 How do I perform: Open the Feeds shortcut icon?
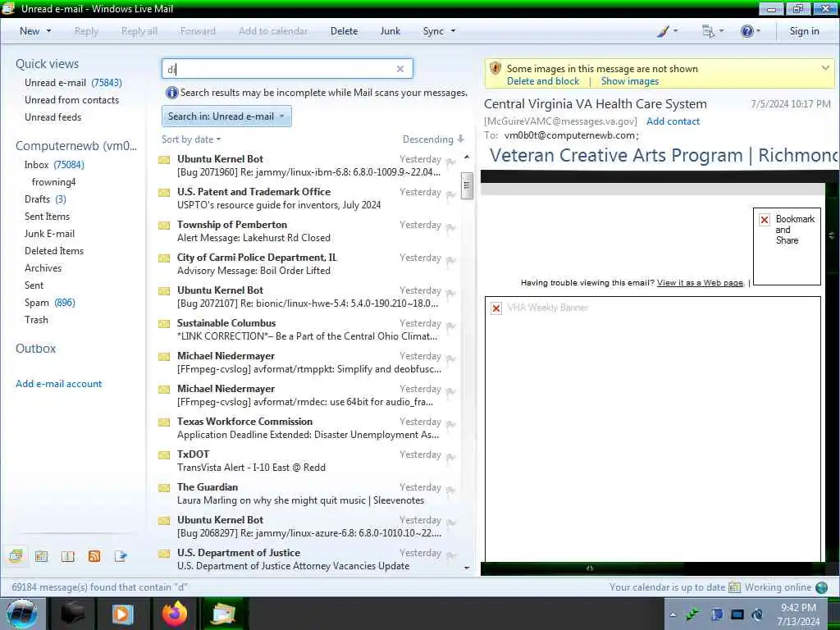[94, 556]
